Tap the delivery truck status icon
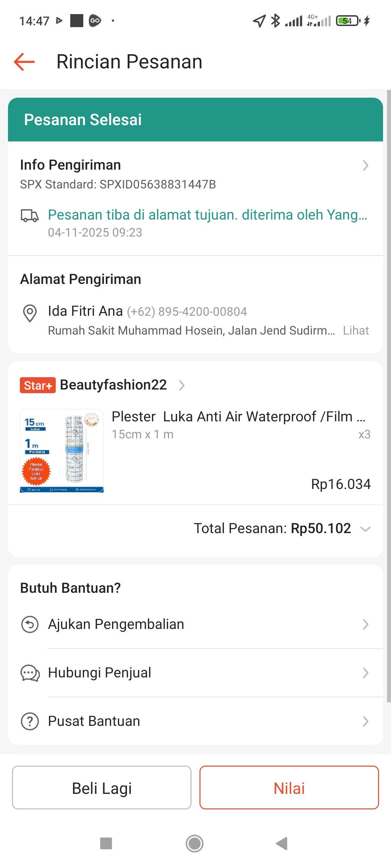Image resolution: width=391 pixels, height=868 pixels. 29,216
